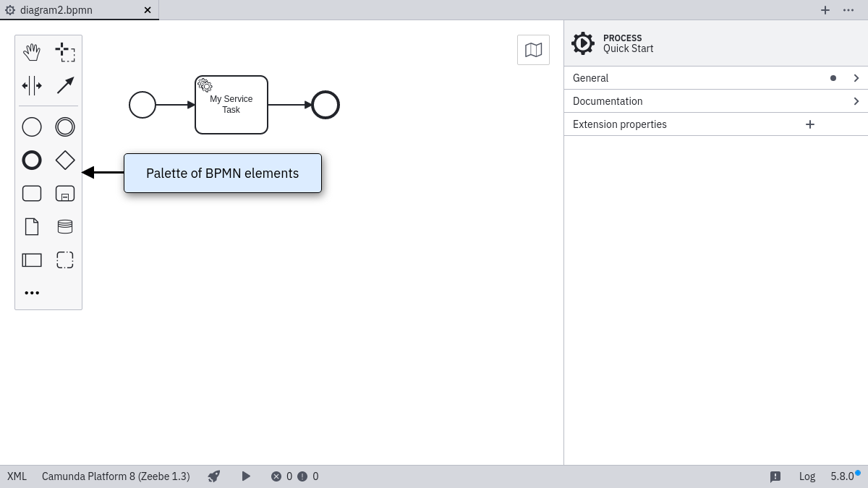868x488 pixels.
Task: Select the create pool/participant element
Action: pos(32,260)
